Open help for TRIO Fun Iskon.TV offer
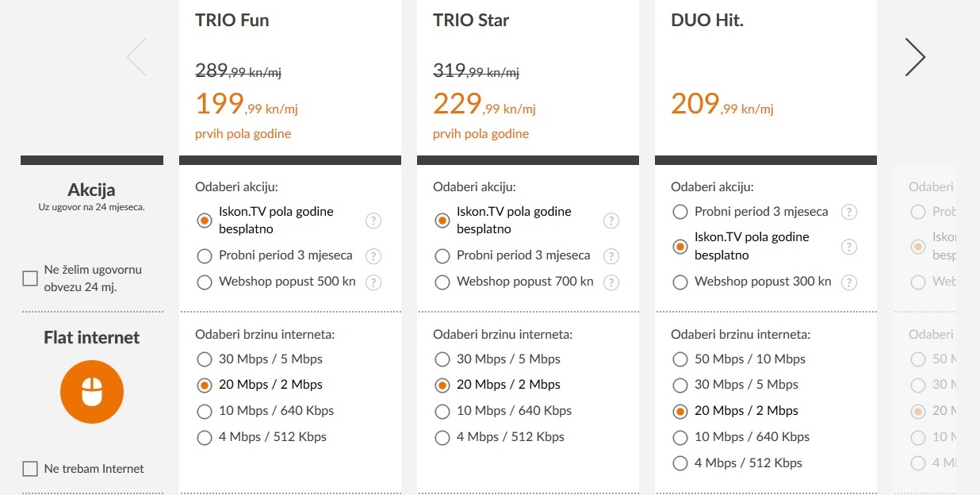Viewport: 980px width, 495px height. coord(373,221)
